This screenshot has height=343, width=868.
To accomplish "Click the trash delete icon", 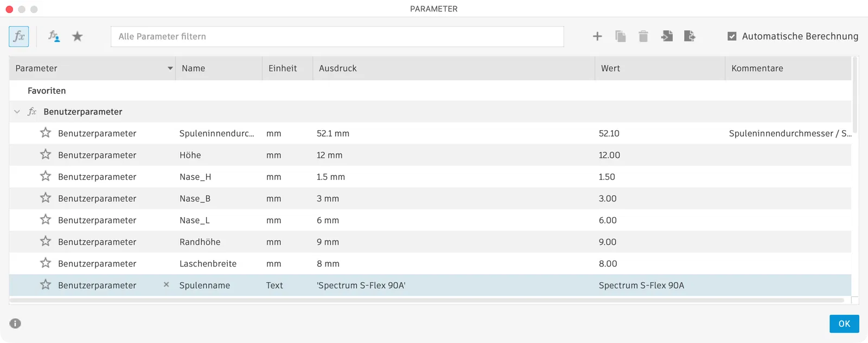I will pos(643,36).
